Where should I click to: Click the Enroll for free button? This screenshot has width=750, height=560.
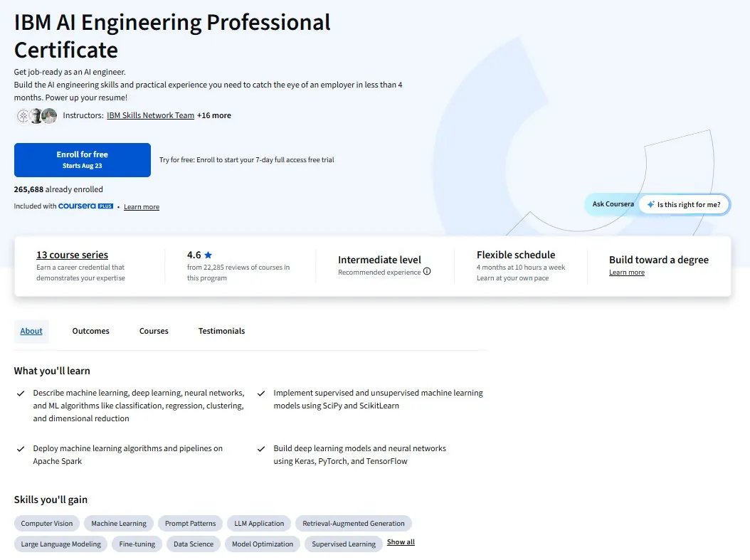83,159
